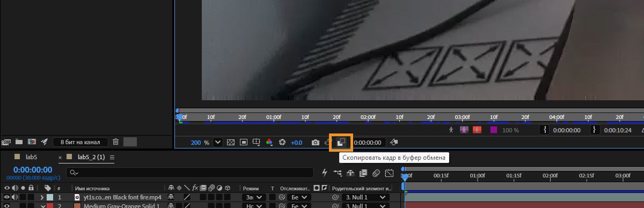Viewport: 644px width, 208px height.
Task: Open project settings rocket icon
Action: click(45, 142)
